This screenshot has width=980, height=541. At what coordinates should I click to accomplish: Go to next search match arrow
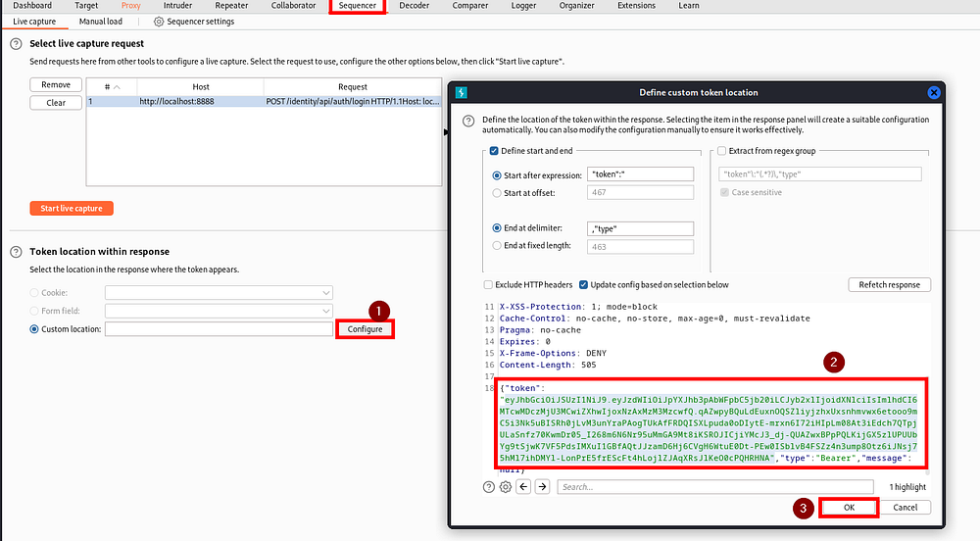[x=543, y=487]
